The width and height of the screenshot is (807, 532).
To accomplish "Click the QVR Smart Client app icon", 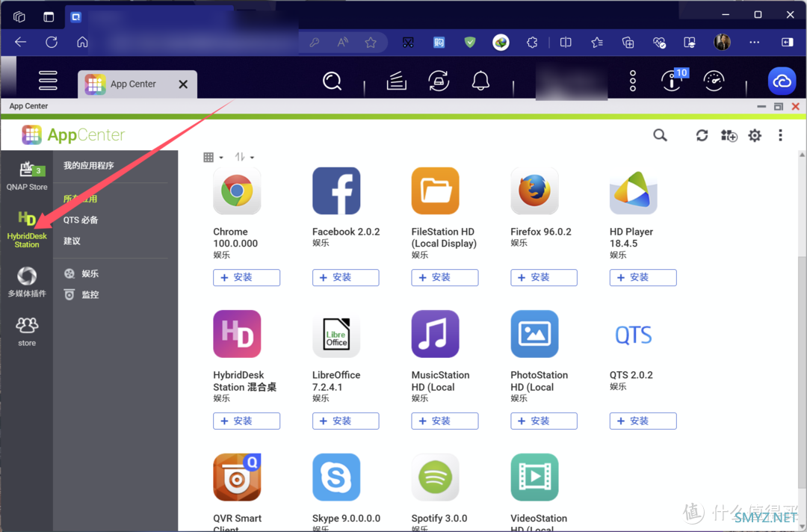I will (x=237, y=477).
